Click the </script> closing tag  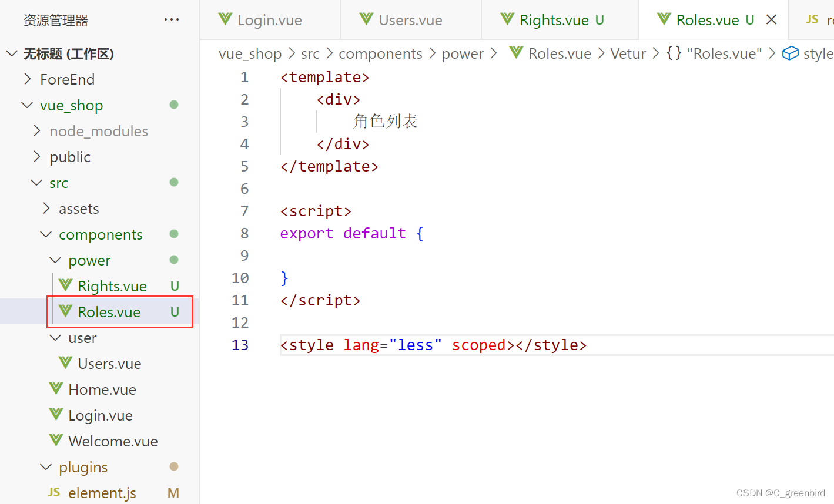tap(320, 300)
